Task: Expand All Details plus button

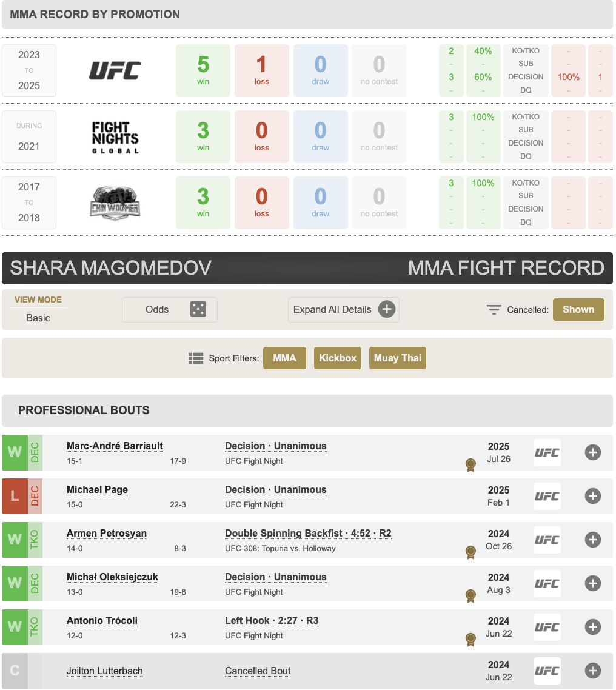Action: click(x=387, y=309)
